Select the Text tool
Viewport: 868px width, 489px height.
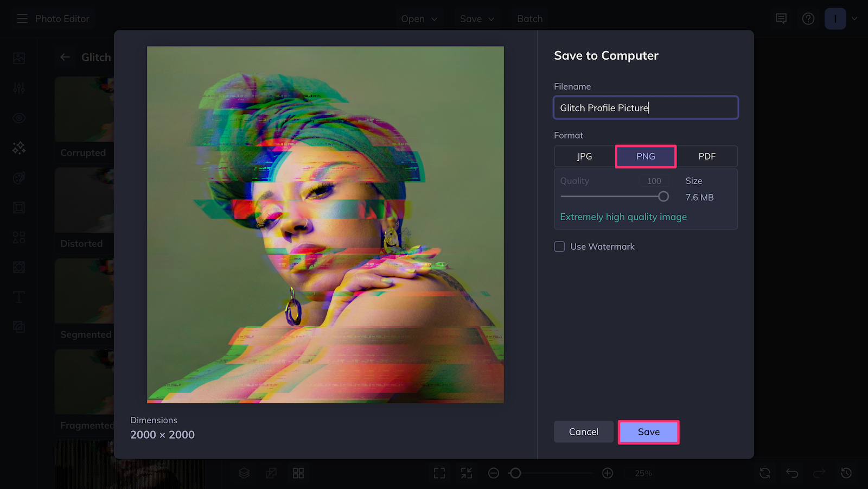coord(19,297)
